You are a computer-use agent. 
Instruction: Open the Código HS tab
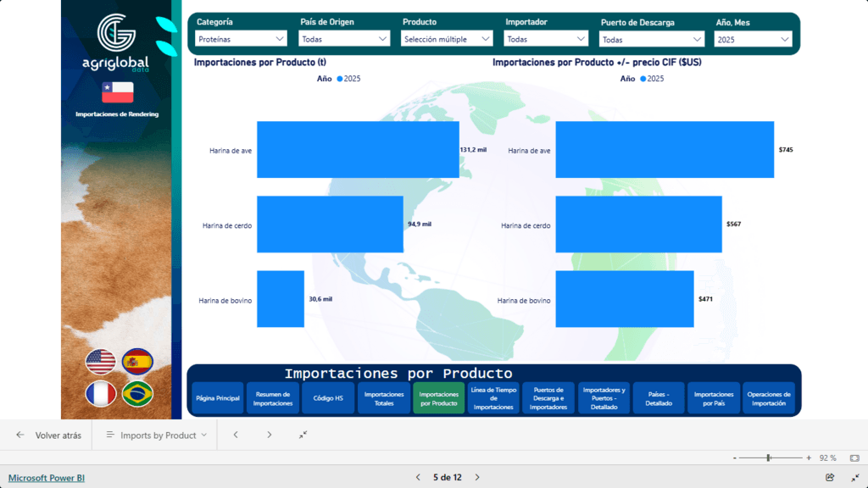328,398
